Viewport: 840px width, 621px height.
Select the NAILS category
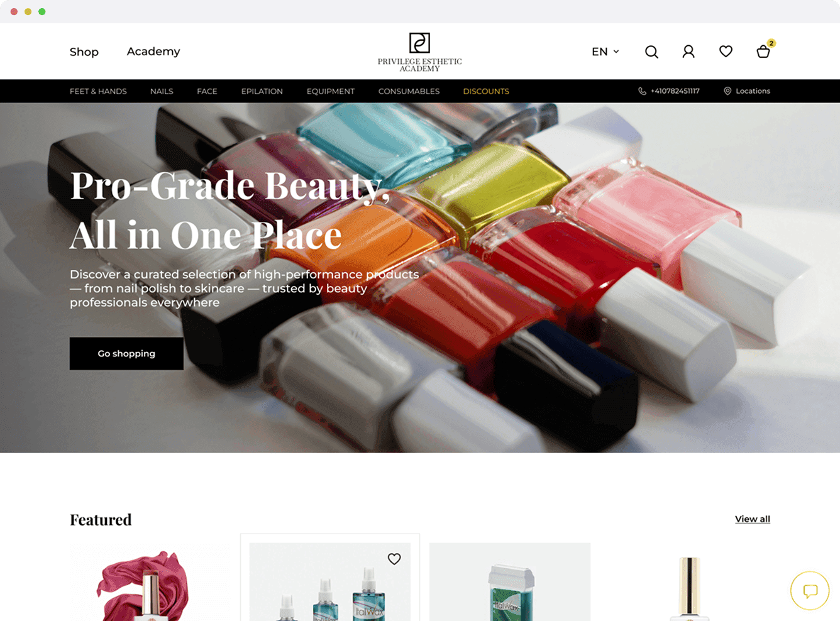[x=162, y=91]
